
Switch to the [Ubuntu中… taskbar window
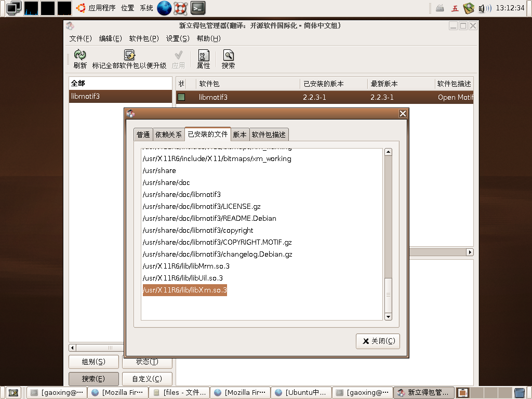pos(301,393)
